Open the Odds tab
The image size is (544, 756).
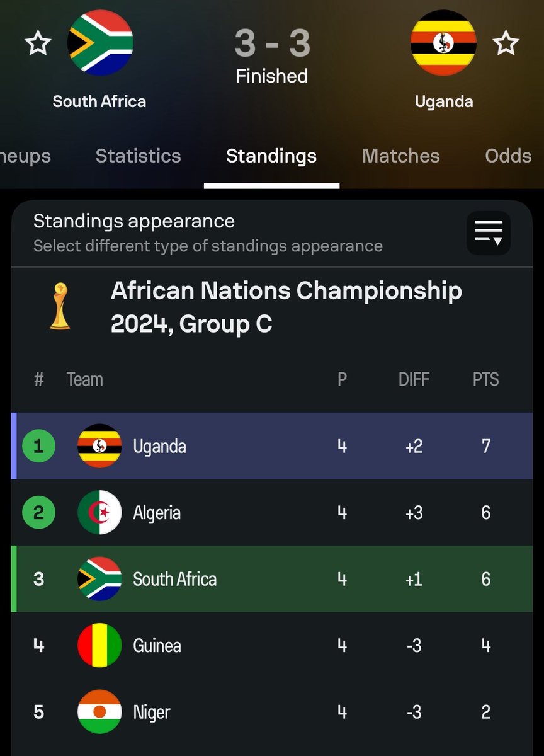(x=508, y=156)
